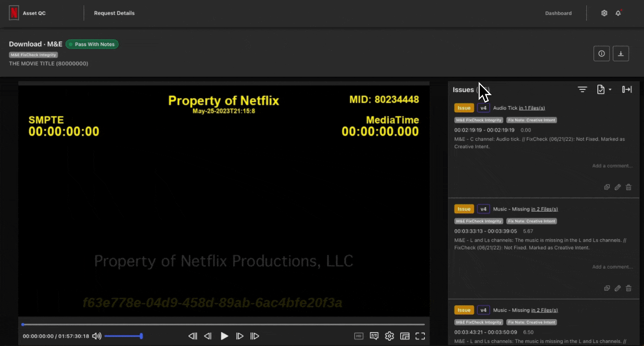Click Asset QC header label
The image size is (644, 346).
(34, 13)
